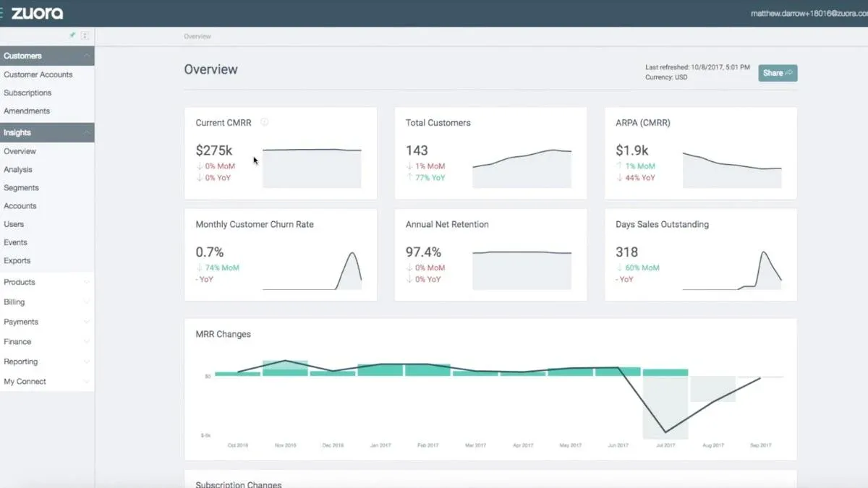The width and height of the screenshot is (868, 488).
Task: Open the hamburger navigation menu icon
Action: pos(3,12)
